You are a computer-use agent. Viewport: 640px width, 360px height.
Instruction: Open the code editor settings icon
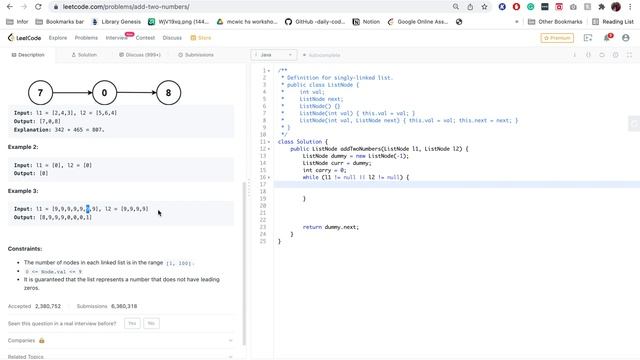coord(616,55)
